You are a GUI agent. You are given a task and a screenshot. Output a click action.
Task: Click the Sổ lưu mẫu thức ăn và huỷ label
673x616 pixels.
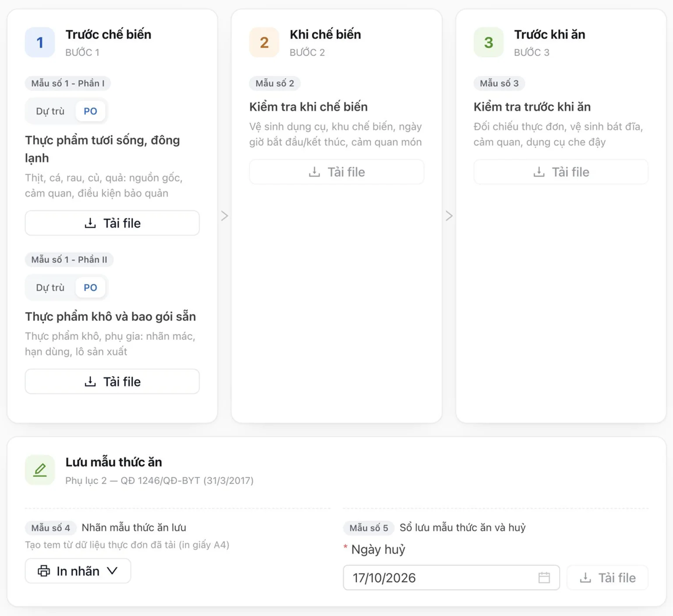pos(462,527)
